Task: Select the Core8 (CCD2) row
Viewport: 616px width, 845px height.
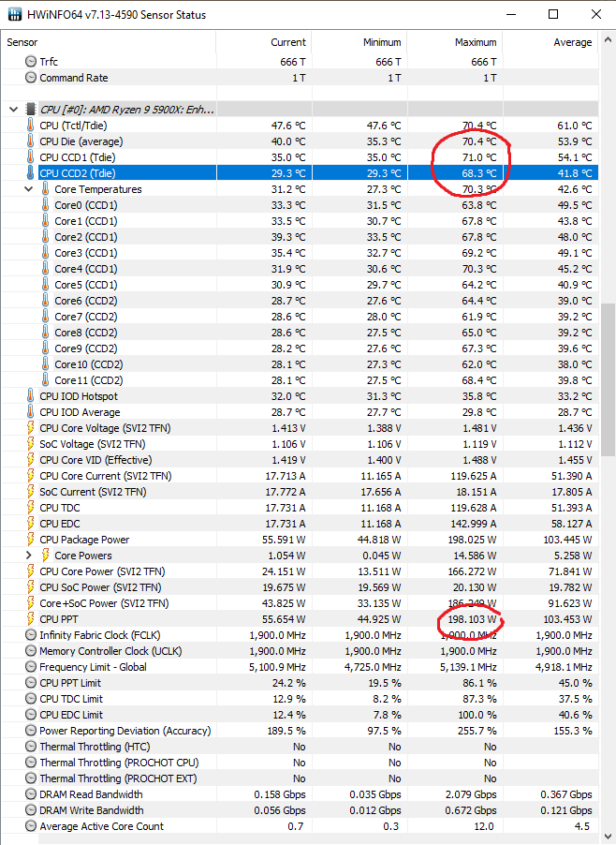Action: click(300, 333)
